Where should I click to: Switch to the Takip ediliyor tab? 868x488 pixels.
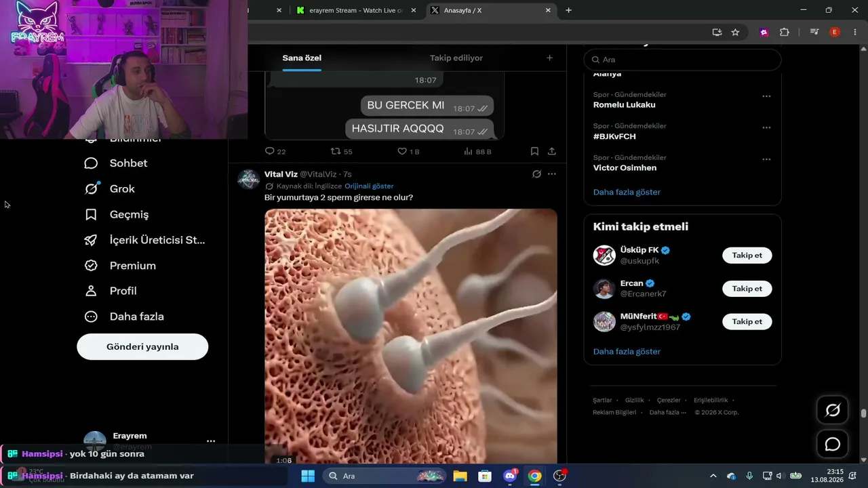click(456, 58)
